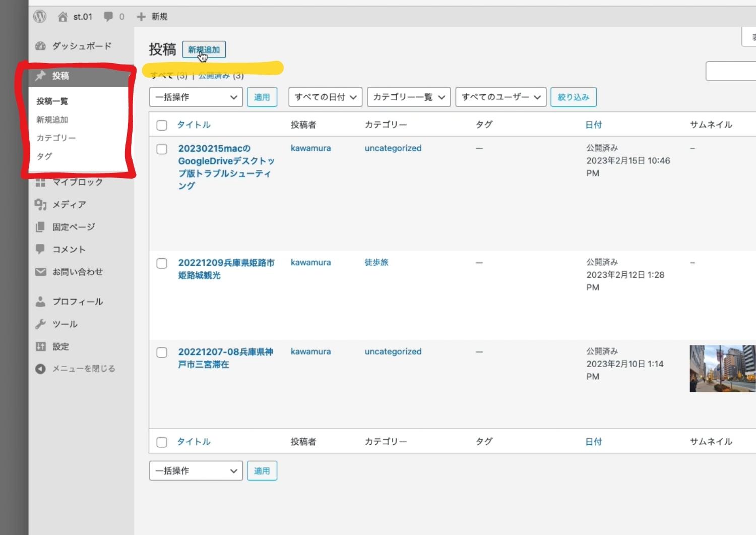Click the 新規追加 button next to 投稿
Image resolution: width=756 pixels, height=535 pixels.
tap(204, 49)
